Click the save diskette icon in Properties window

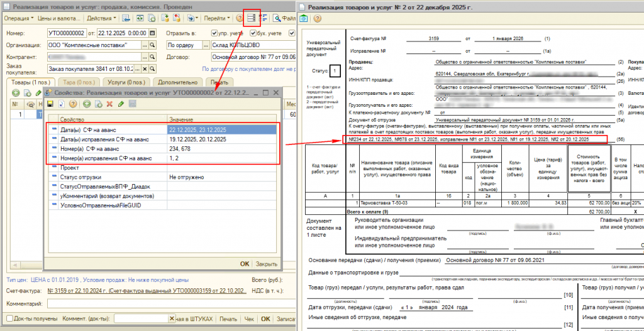tap(50, 104)
